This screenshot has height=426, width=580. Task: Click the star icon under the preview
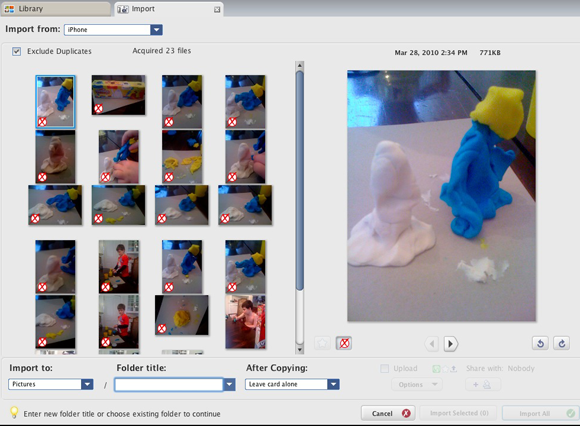(323, 343)
